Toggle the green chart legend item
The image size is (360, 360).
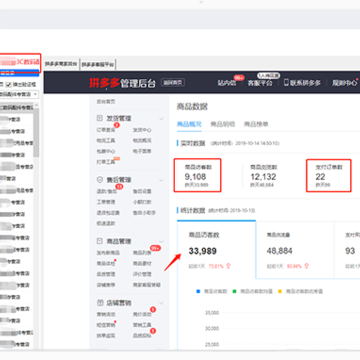[253, 291]
